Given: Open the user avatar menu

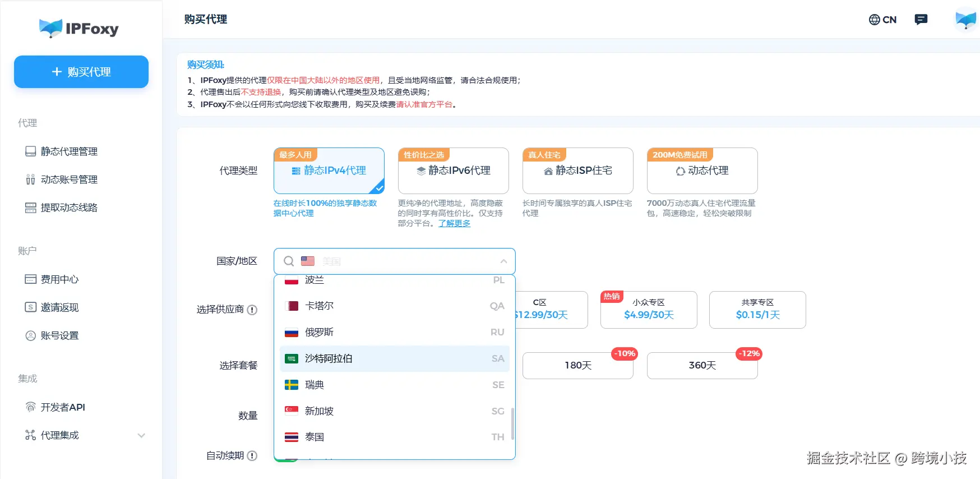Looking at the screenshot, I should coord(965,20).
